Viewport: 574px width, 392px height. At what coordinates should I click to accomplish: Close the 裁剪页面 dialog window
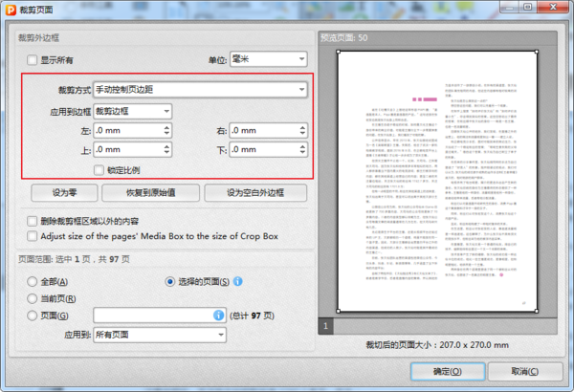pos(553,7)
